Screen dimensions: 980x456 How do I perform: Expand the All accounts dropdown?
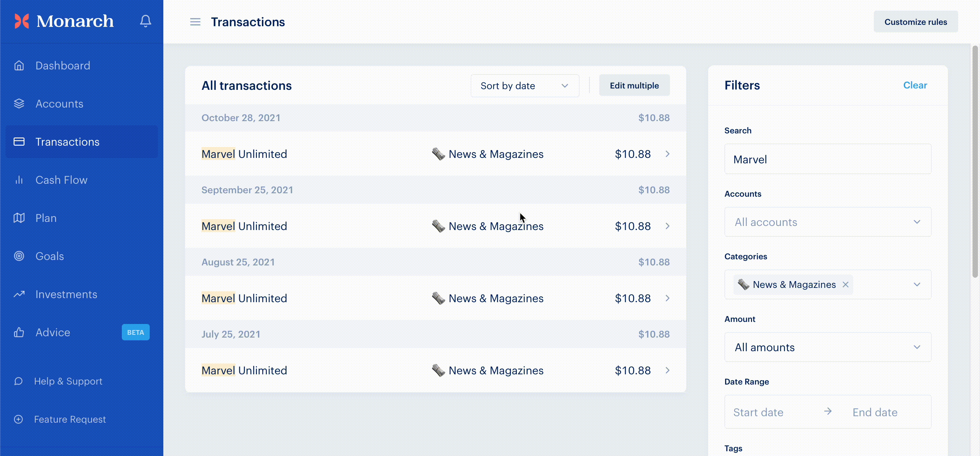coord(828,222)
